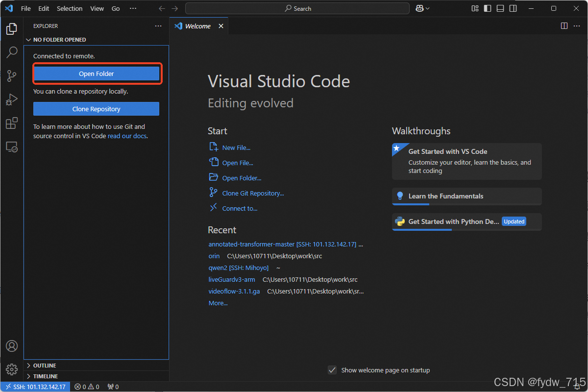Screen dimensions: 588x392
Task: Open the Remote Explorer view
Action: coord(12,147)
